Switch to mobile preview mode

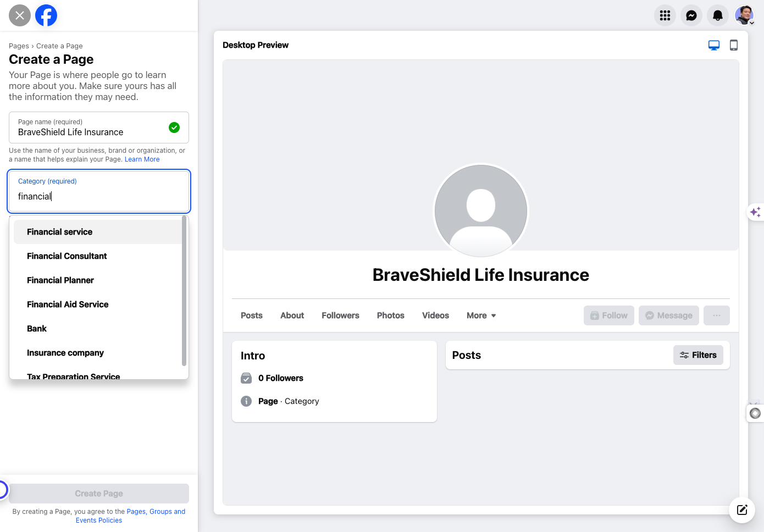(x=734, y=45)
